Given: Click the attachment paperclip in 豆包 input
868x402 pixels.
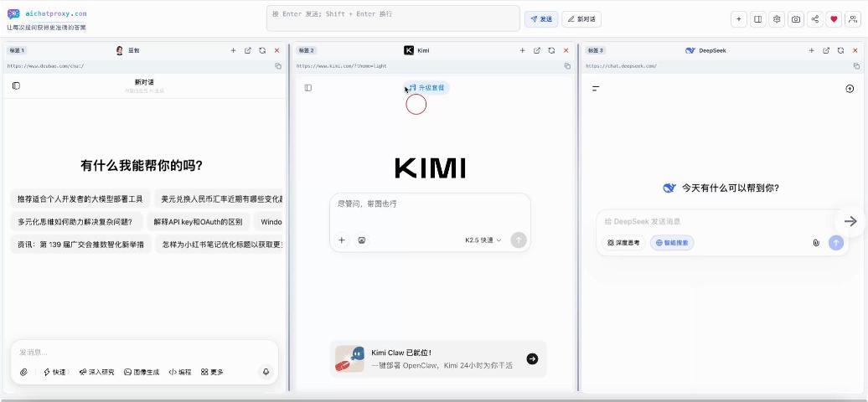Looking at the screenshot, I should pyautogui.click(x=23, y=372).
